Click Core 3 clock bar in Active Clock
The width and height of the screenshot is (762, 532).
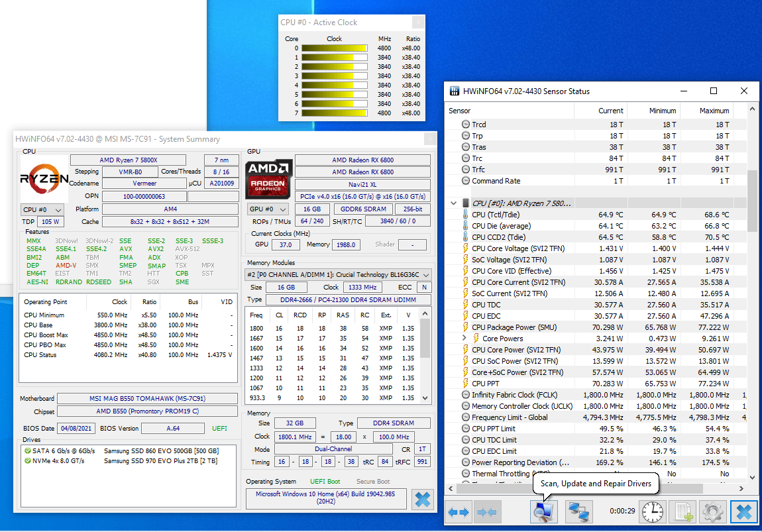coord(335,76)
